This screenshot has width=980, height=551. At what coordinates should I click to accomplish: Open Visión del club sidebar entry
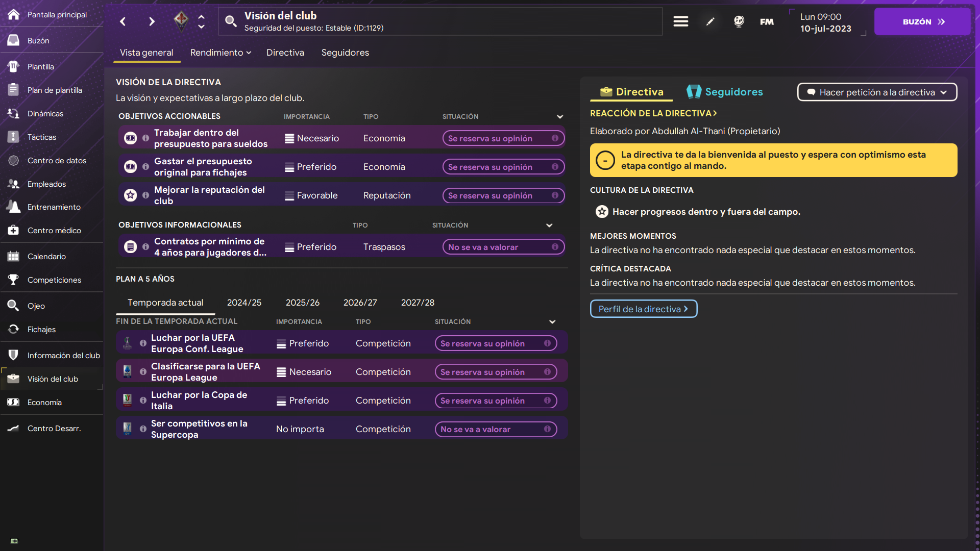click(x=52, y=379)
